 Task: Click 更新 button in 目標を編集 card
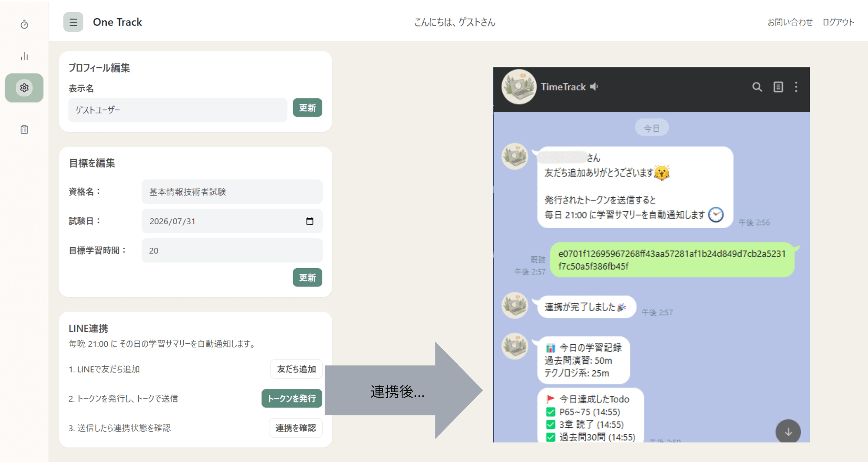click(307, 278)
